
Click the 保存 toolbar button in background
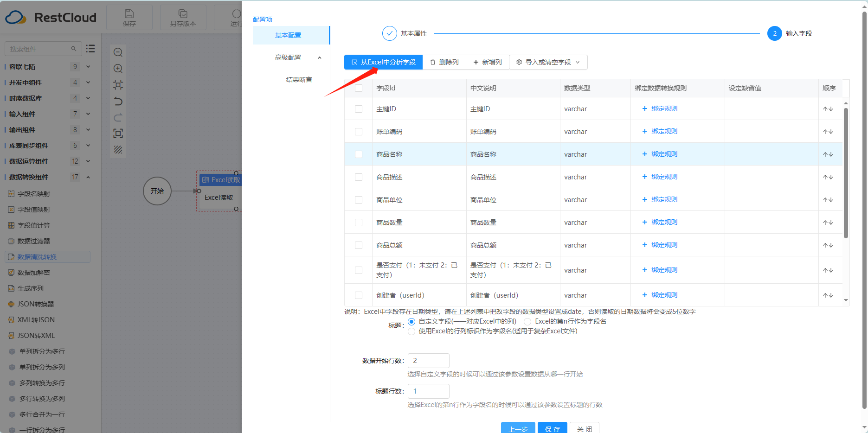coord(129,18)
